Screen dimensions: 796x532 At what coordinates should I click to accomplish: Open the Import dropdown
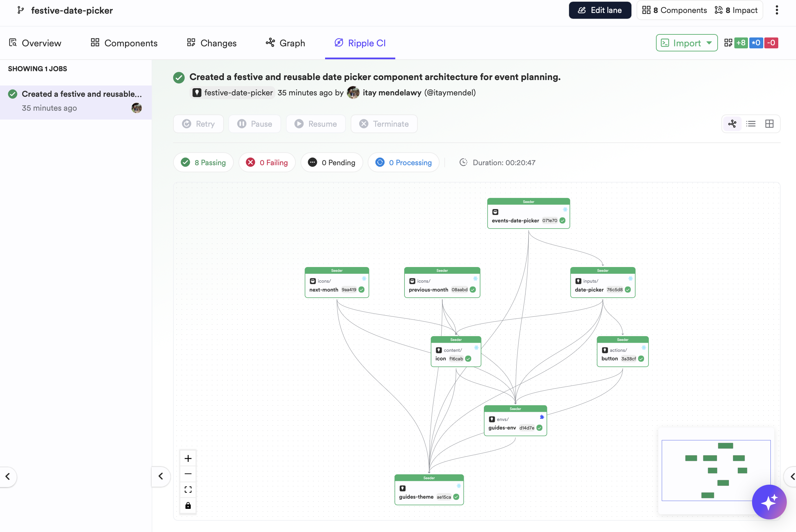coord(687,43)
